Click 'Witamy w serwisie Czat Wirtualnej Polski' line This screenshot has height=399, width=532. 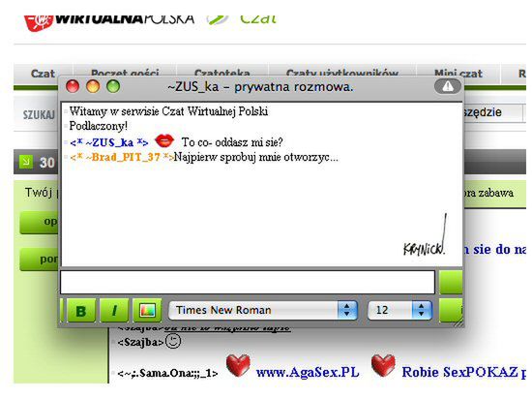pyautogui.click(x=168, y=111)
